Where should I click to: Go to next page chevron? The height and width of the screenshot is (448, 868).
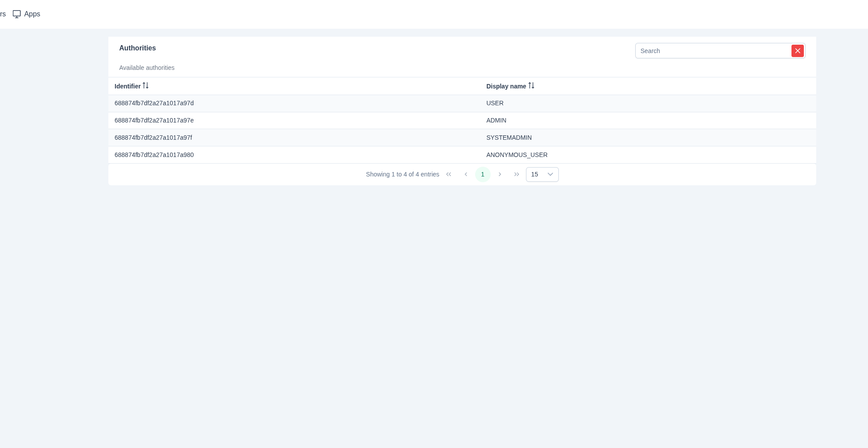pos(500,174)
